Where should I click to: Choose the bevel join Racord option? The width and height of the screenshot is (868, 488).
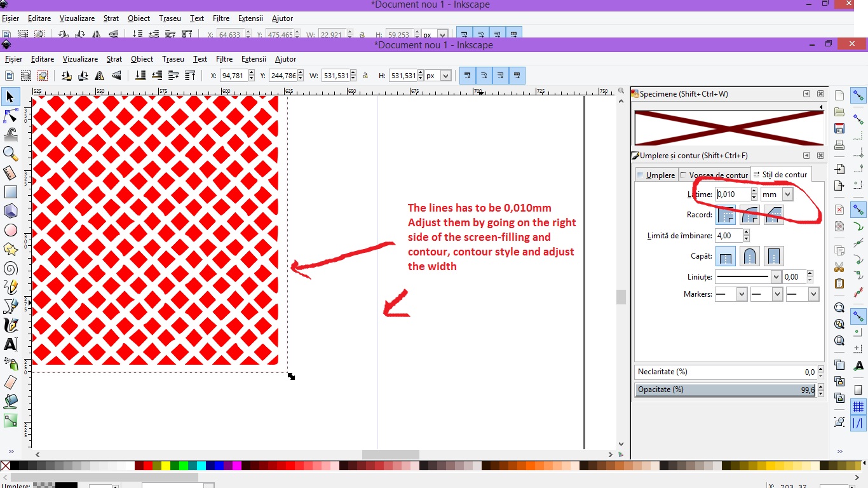[773, 215]
